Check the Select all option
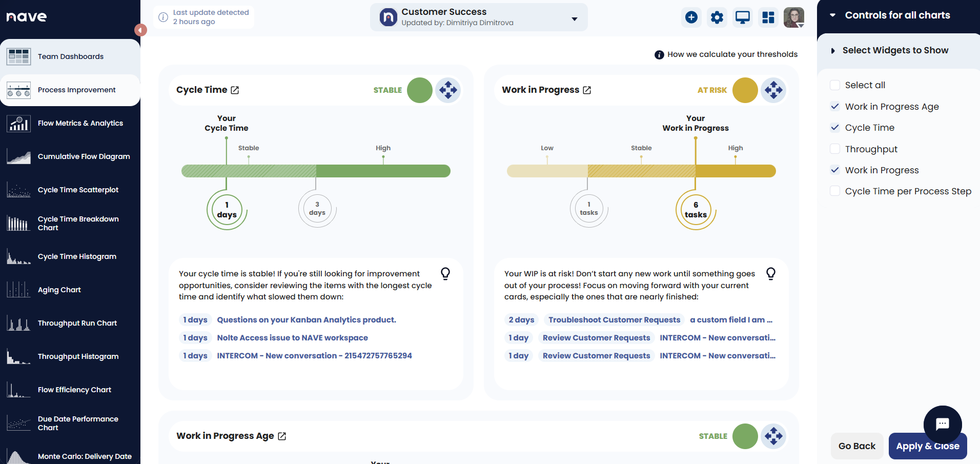This screenshot has width=980, height=464. pos(835,85)
